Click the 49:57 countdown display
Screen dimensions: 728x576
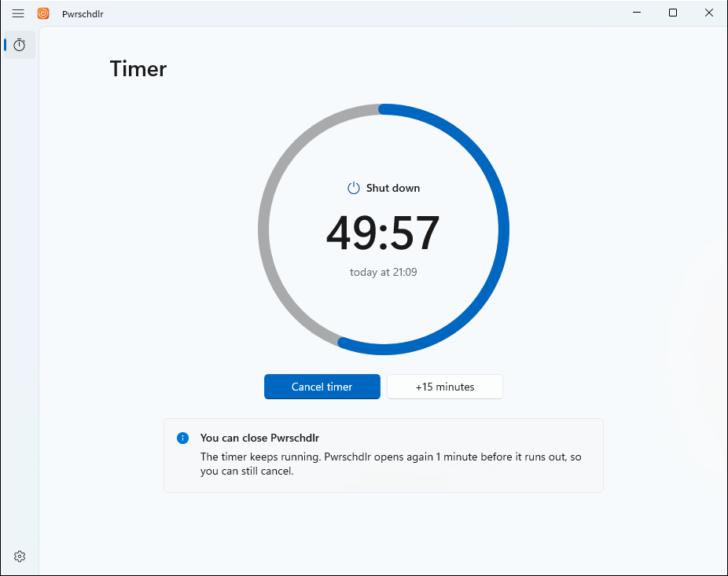click(x=383, y=233)
